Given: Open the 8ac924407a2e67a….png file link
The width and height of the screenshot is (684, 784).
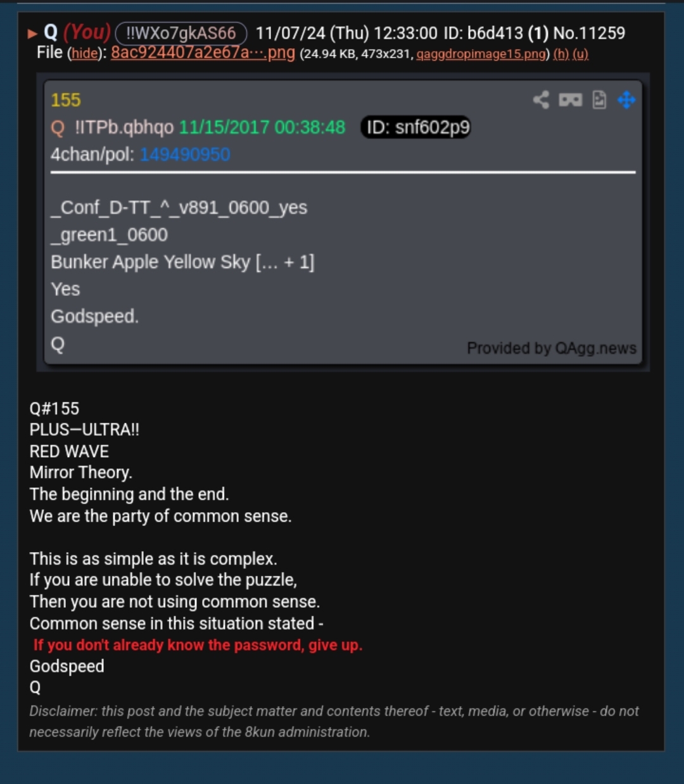Looking at the screenshot, I should [203, 53].
